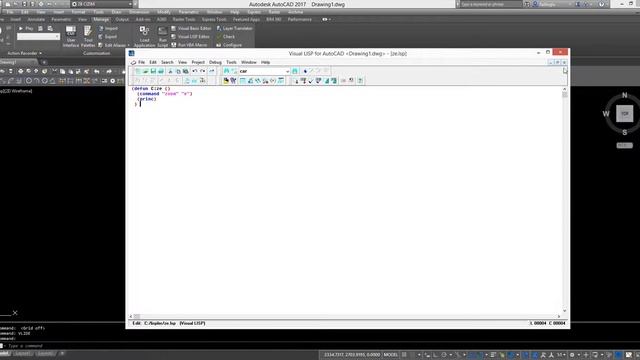Undo last edit in Visual LISP toolbar
This screenshot has height=360, width=640.
click(195, 71)
